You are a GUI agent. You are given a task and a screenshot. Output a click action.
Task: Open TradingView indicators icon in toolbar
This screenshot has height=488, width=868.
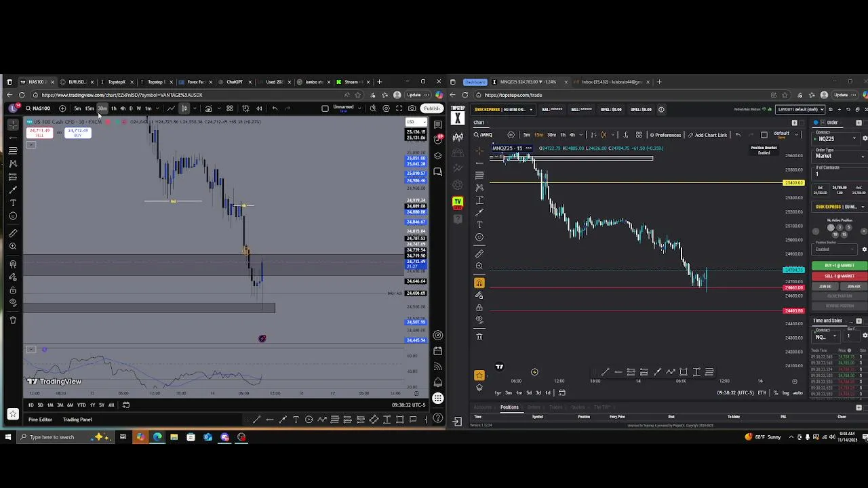coord(208,108)
